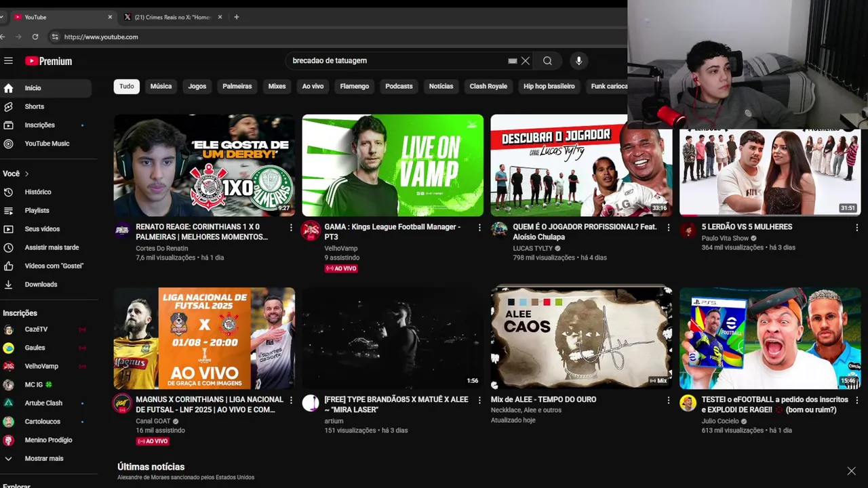Image resolution: width=868 pixels, height=488 pixels.
Task: Close the Últimas notícias section
Action: (851, 471)
